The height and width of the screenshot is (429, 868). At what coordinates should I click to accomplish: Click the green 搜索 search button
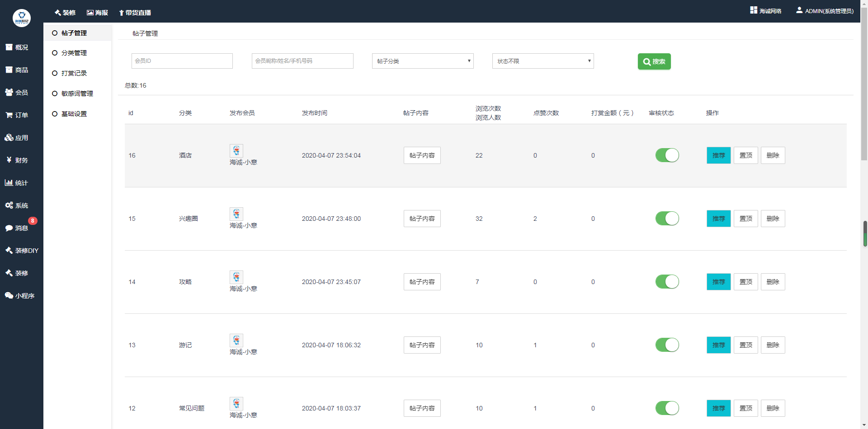[654, 61]
